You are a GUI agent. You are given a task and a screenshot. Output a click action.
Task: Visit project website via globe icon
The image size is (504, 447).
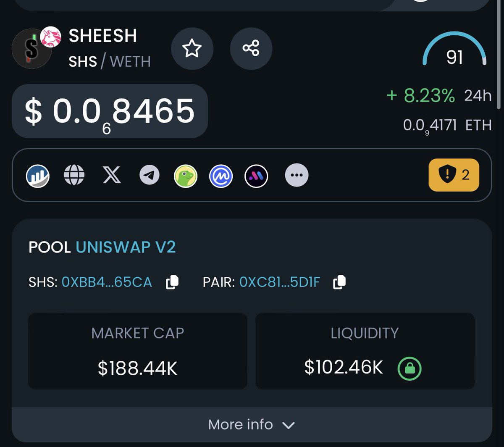[74, 175]
